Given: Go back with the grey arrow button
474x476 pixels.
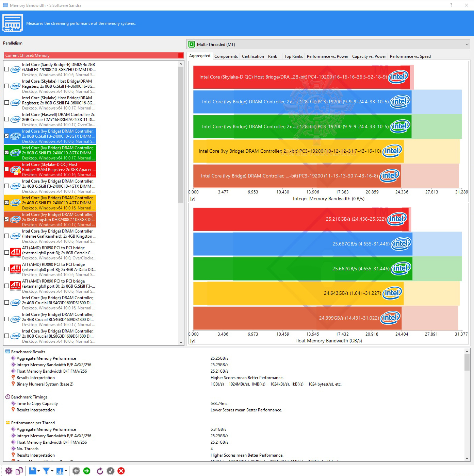Looking at the screenshot, I should pyautogui.click(x=76, y=471).
